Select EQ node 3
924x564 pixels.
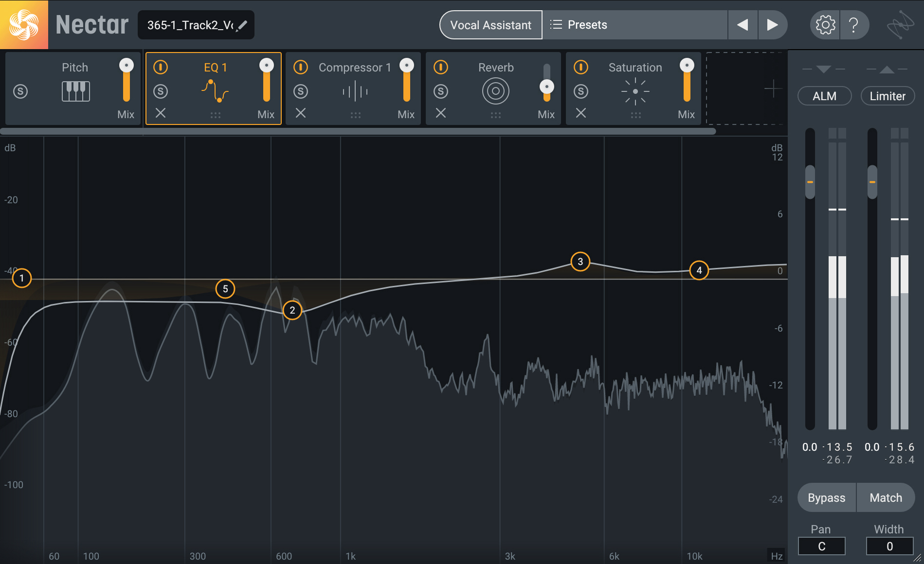[x=580, y=262]
